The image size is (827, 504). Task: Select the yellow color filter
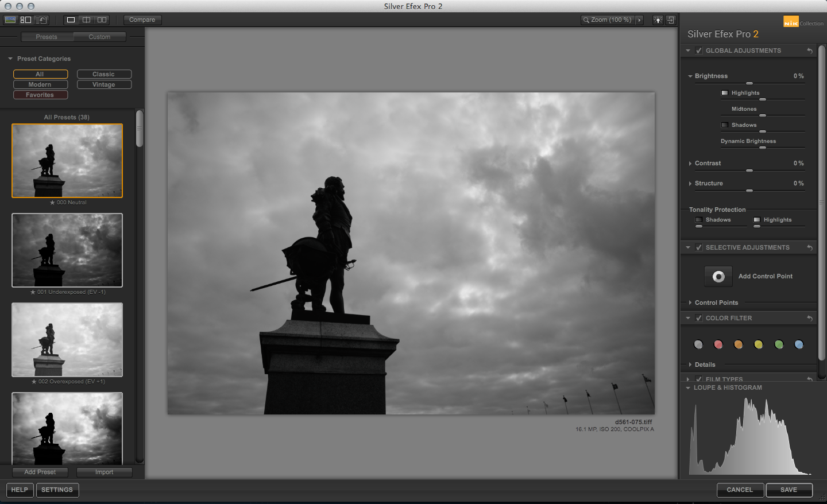coord(759,344)
